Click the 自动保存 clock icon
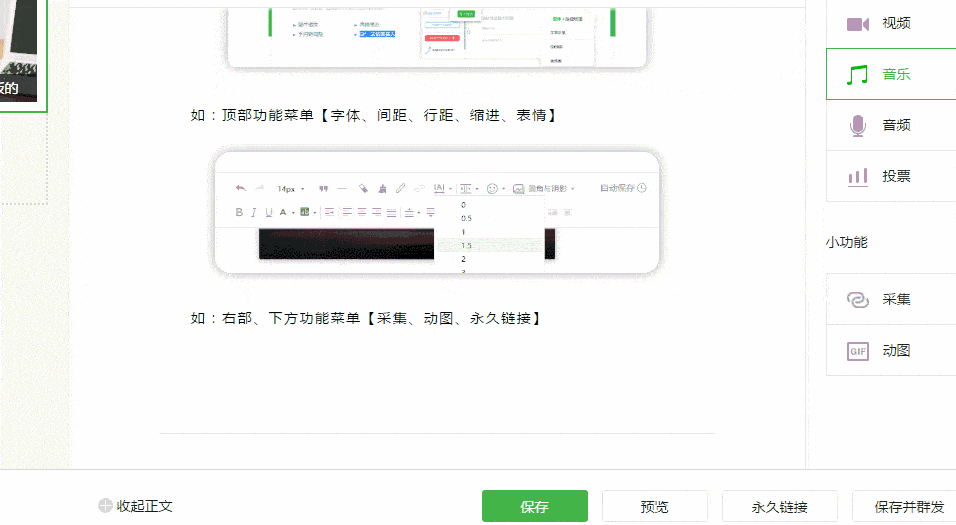 tap(641, 188)
